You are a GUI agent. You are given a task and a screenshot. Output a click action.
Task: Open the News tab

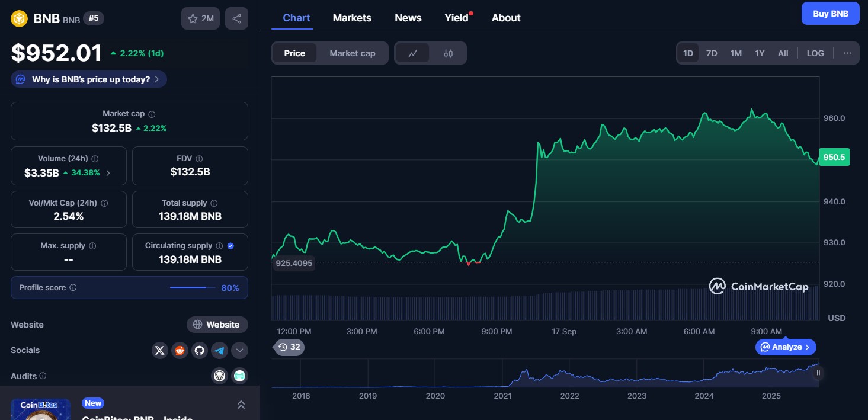pos(408,18)
